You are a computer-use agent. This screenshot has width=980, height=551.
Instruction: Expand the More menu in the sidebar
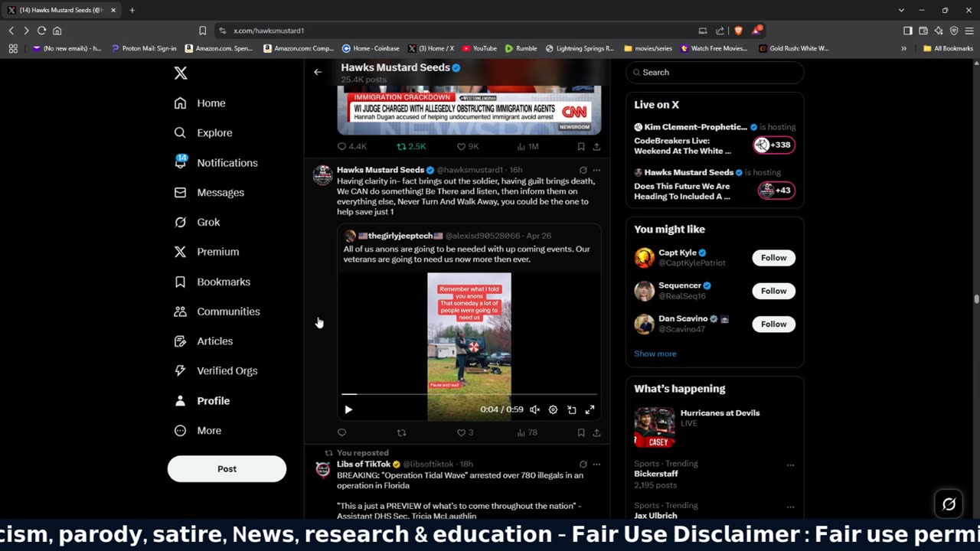(198, 430)
